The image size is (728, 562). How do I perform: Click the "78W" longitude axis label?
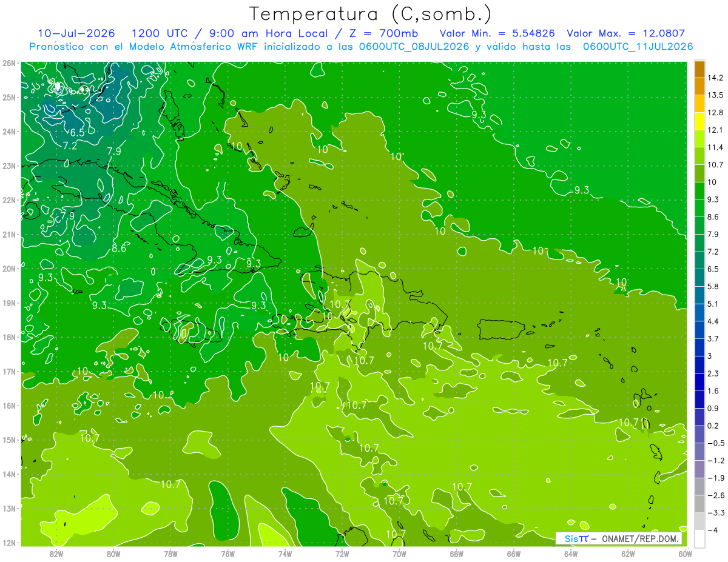click(170, 554)
